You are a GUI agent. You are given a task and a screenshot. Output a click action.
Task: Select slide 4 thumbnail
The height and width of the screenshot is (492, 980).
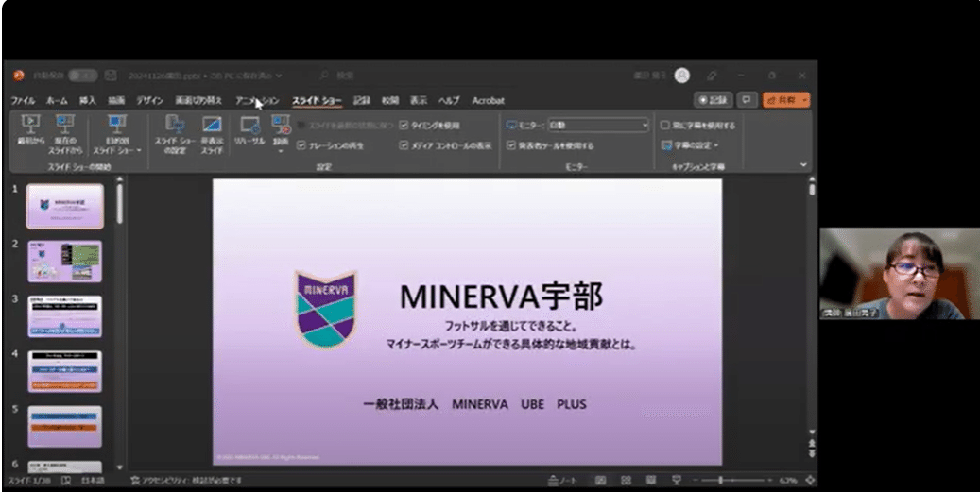[65, 371]
